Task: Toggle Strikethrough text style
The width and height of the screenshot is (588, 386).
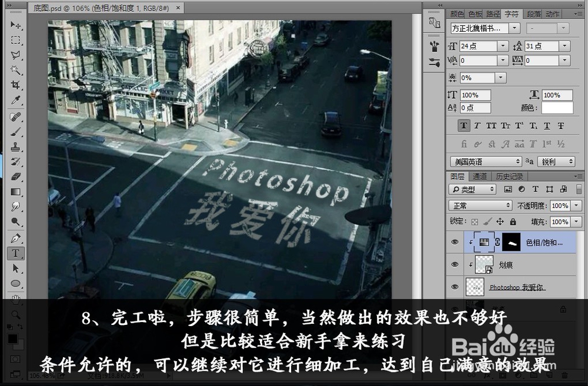Action: pos(560,126)
